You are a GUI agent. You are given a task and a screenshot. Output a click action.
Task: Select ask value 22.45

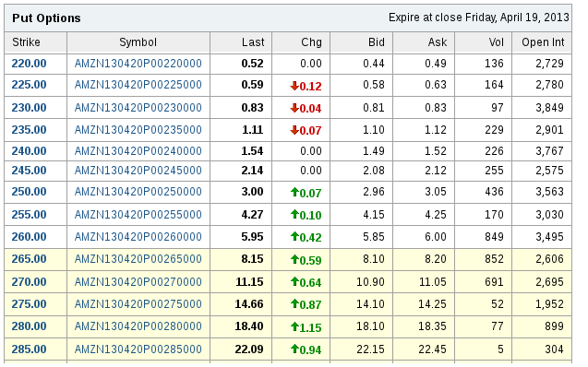[432, 349]
